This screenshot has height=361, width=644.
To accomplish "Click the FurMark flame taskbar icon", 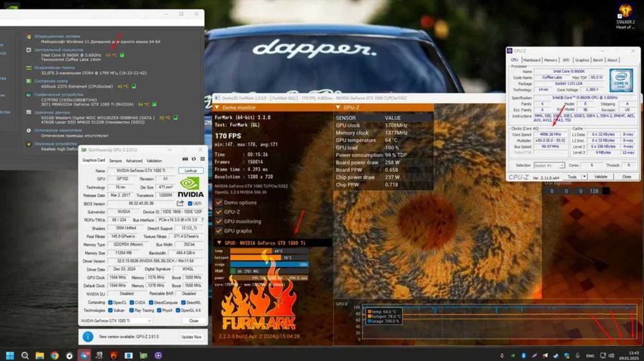I will point(114,355).
